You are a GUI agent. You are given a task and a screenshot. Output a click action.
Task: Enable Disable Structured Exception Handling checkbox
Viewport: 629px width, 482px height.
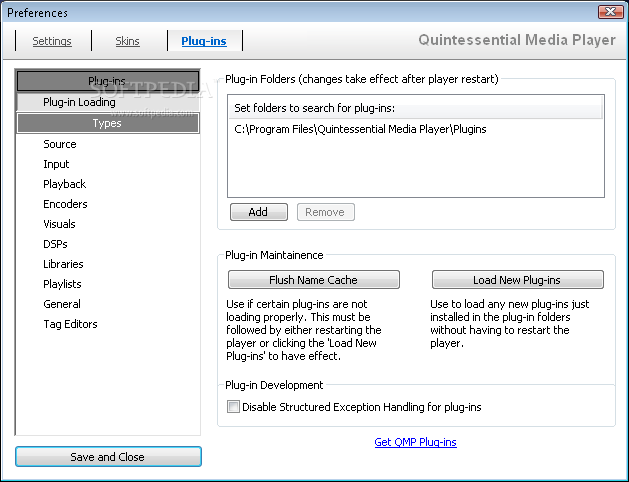[x=233, y=407]
